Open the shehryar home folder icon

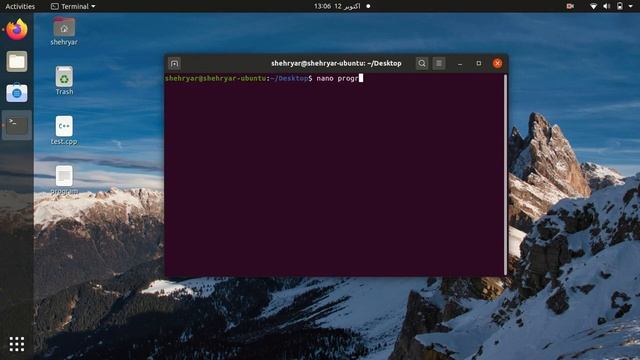pyautogui.click(x=64, y=31)
